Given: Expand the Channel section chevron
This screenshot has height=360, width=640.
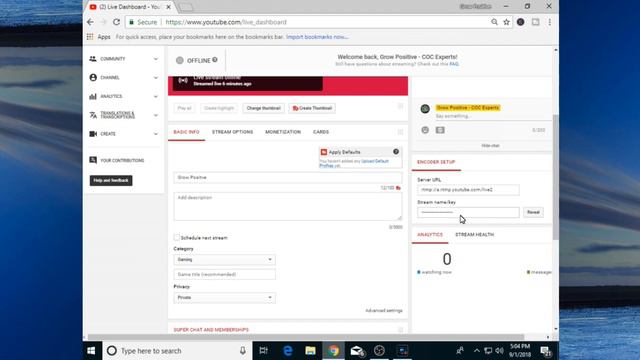Looking at the screenshot, I should click(x=156, y=78).
